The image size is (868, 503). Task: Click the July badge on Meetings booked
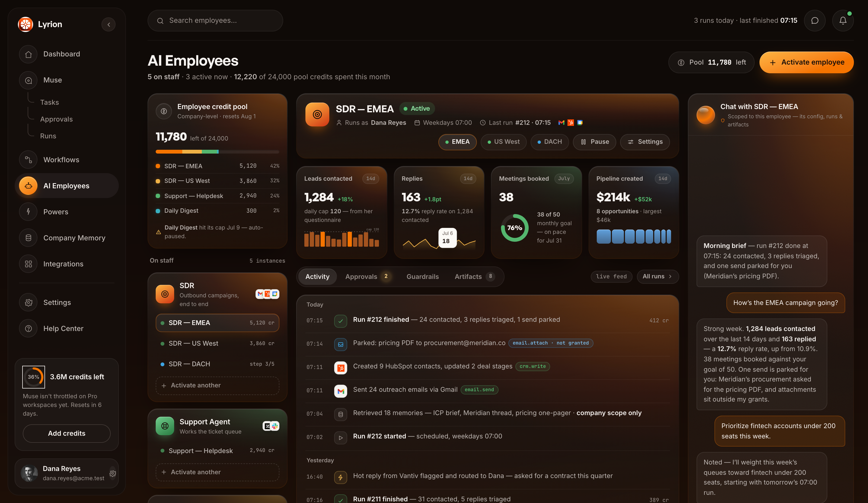tap(564, 179)
